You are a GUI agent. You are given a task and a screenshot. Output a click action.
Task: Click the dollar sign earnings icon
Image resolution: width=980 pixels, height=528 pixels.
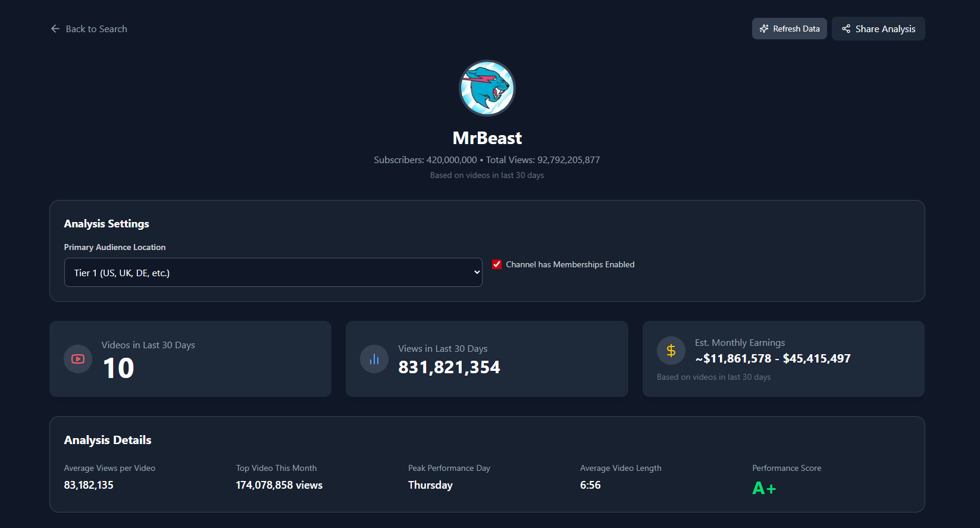[671, 351]
